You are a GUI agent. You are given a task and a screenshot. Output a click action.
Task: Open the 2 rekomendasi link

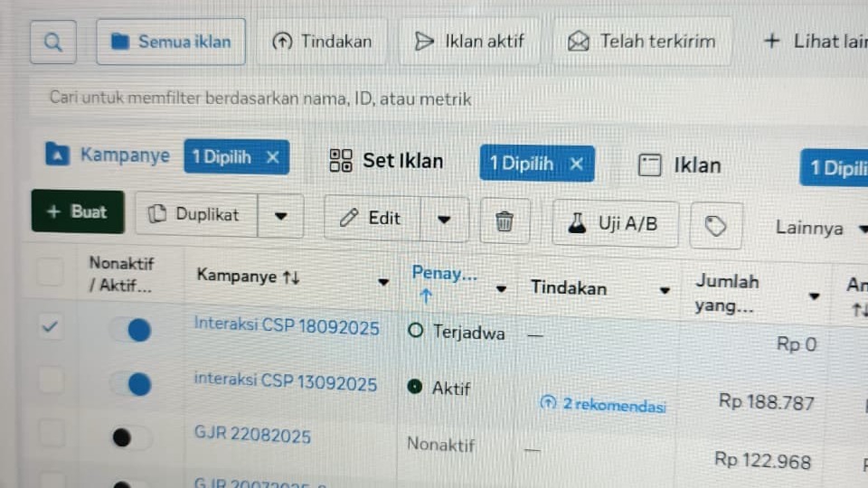tap(603, 405)
